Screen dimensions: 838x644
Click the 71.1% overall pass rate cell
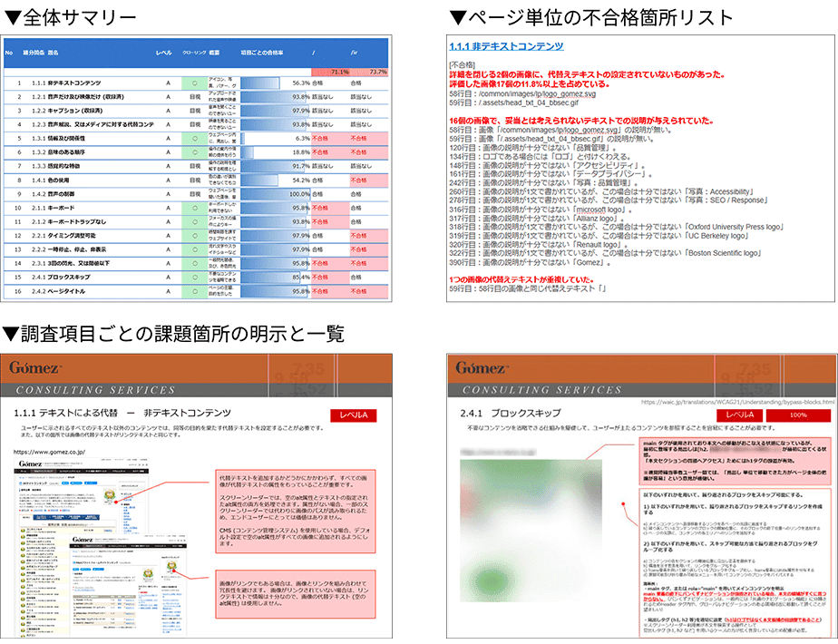(338, 72)
